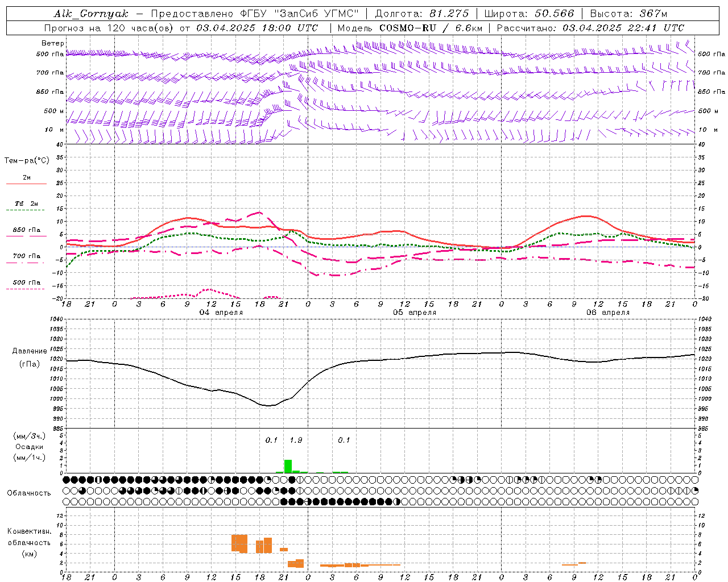This screenshot has height=582, width=728.
Task: Select the text "Широта: 50.566"
Action: point(529,14)
